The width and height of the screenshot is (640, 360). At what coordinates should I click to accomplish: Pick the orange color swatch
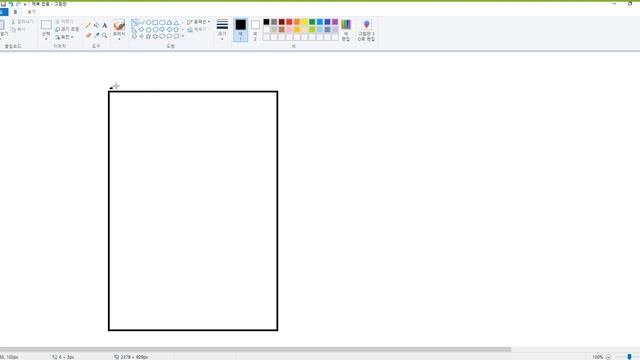coord(297,22)
